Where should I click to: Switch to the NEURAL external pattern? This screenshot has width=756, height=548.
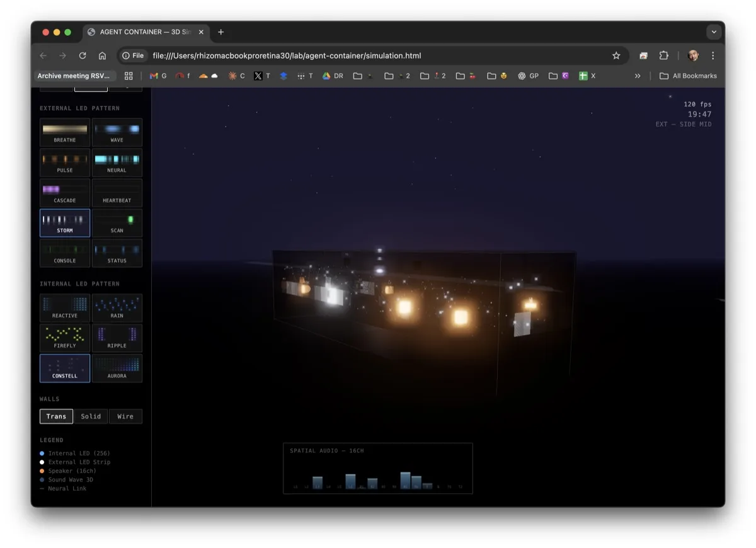click(x=117, y=163)
